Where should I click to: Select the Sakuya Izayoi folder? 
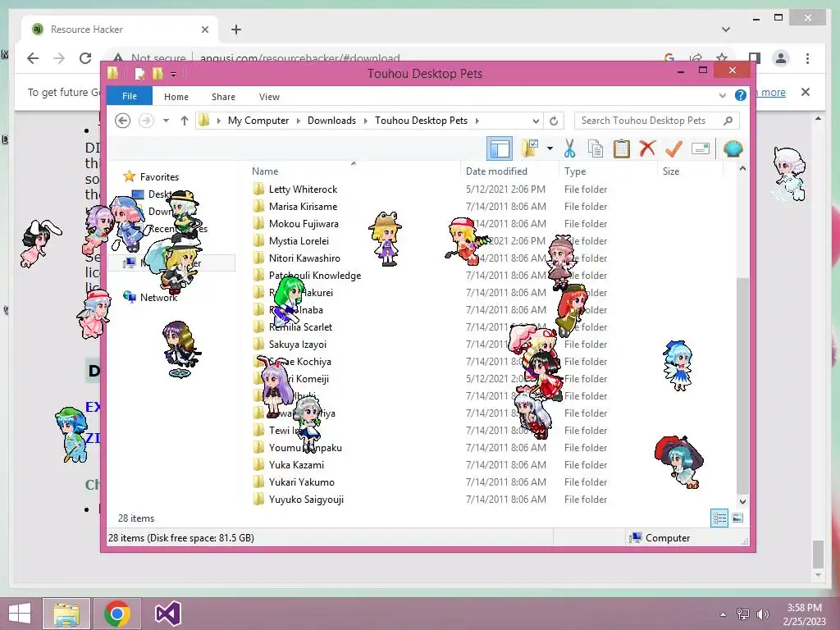[x=297, y=345]
